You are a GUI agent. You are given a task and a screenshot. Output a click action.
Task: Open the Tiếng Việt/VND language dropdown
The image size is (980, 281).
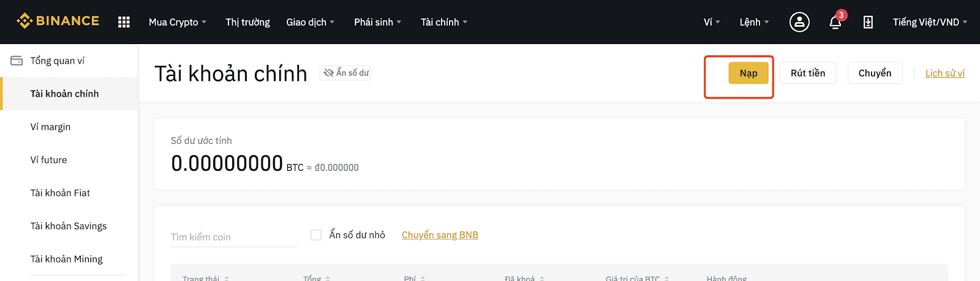[930, 22]
